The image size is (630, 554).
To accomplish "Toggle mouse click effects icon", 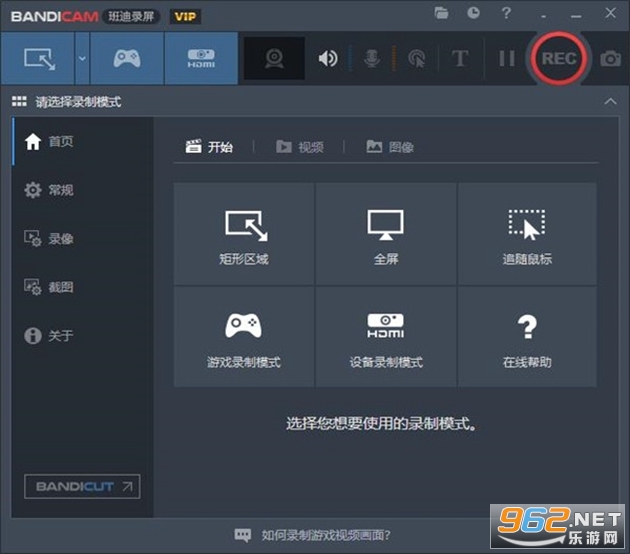I will pos(417,59).
